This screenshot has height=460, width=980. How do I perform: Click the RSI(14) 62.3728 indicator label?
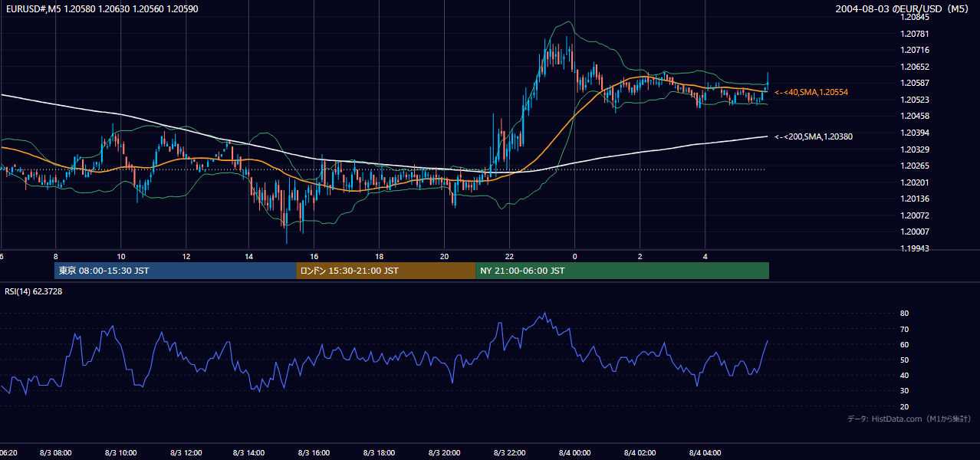coord(34,291)
